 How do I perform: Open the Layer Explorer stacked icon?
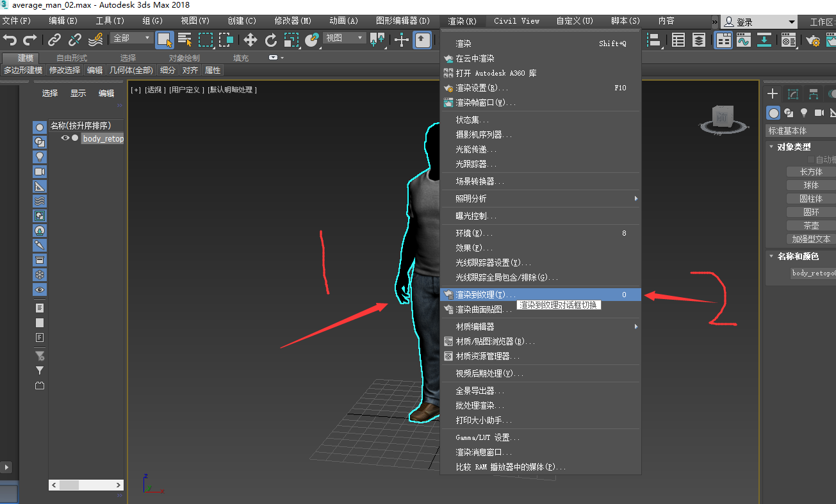[699, 40]
